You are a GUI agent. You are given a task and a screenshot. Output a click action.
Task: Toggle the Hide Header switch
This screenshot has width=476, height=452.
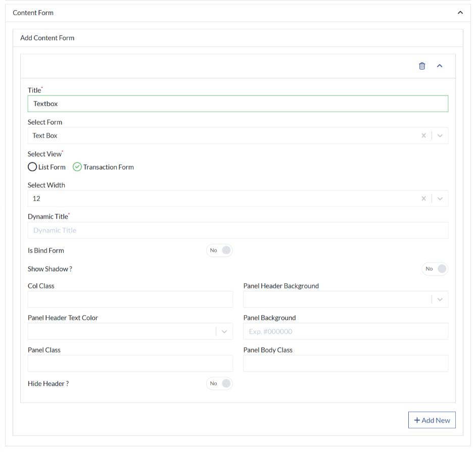(x=219, y=383)
